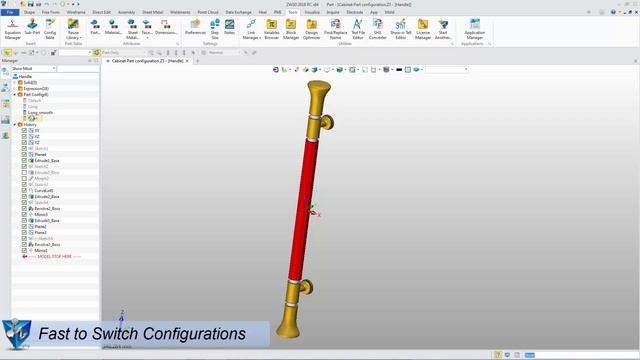Screen dimensions: 640x360
Task: Toggle the Extrude3_Base checkbox
Action: click(24, 220)
